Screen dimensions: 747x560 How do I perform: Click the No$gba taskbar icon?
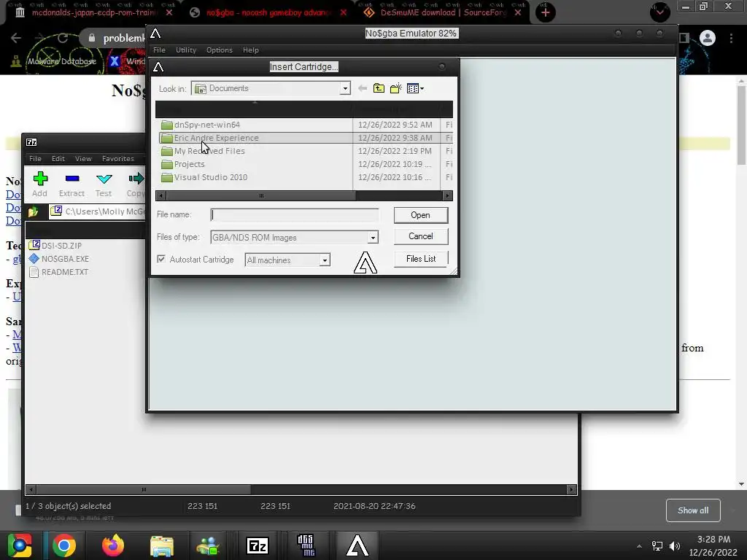(x=357, y=545)
